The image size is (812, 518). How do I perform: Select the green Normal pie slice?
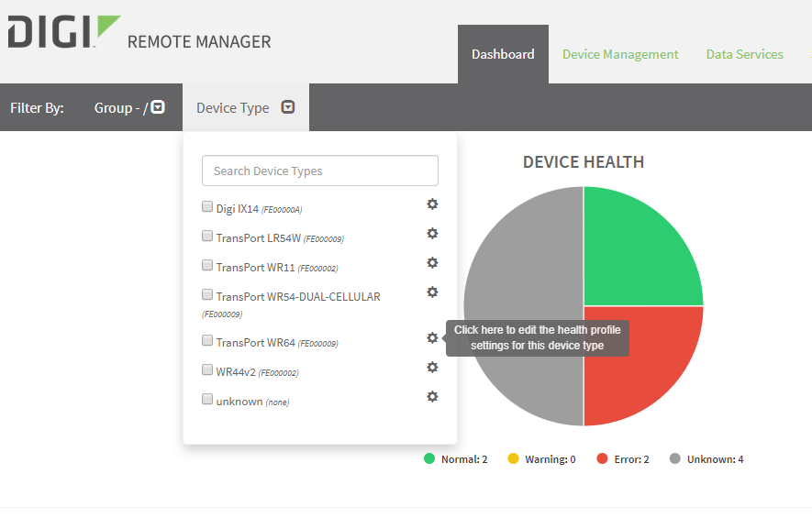point(637,254)
